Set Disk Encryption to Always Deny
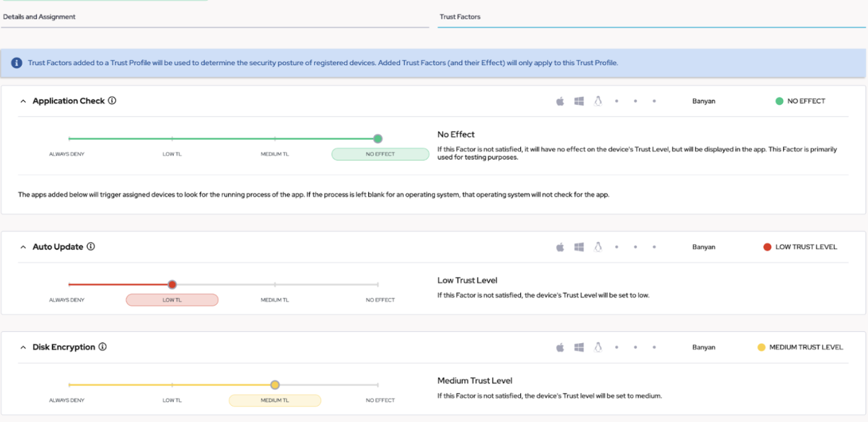This screenshot has width=868, height=422. pos(67,400)
